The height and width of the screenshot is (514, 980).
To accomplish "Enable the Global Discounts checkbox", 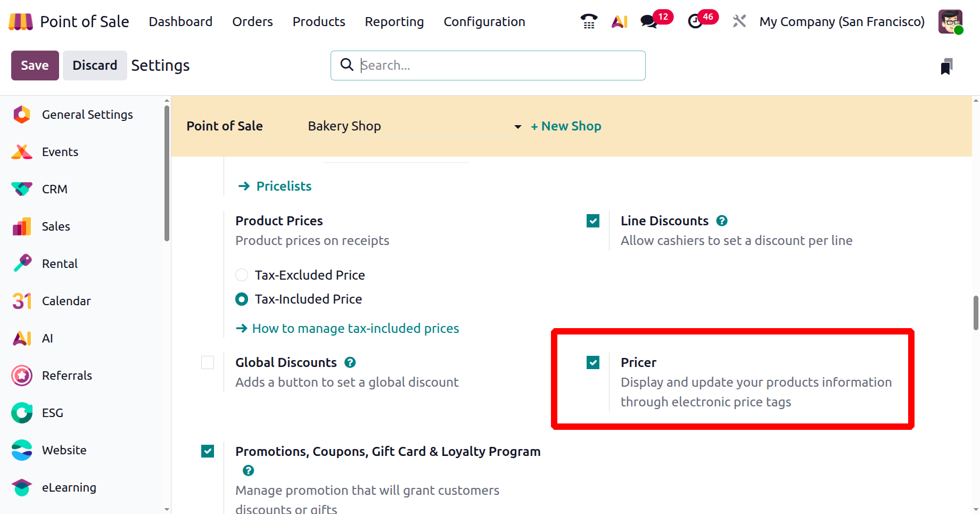I will (x=208, y=363).
